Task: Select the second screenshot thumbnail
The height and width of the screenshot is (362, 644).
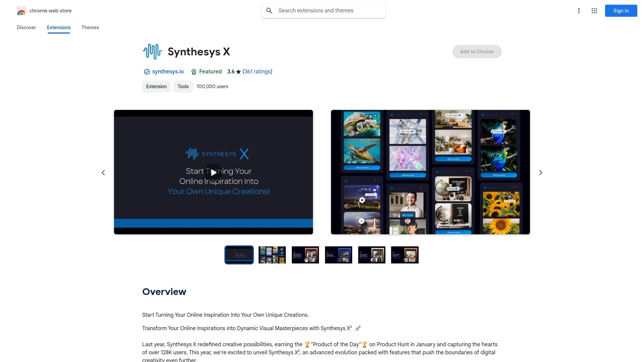Action: [272, 255]
